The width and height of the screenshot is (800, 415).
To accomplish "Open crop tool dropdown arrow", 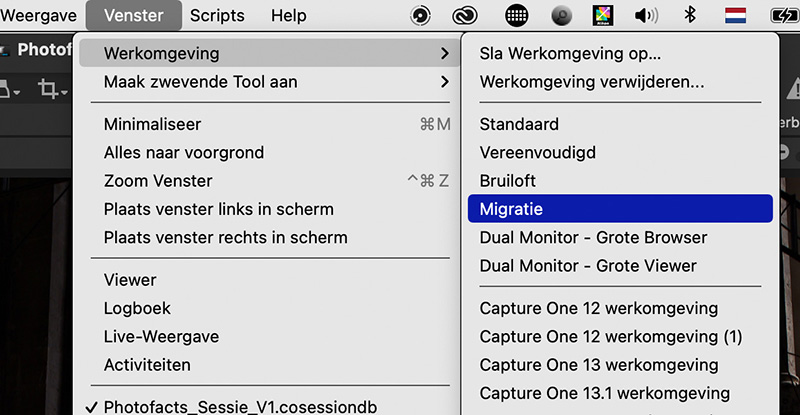I will [x=64, y=92].
